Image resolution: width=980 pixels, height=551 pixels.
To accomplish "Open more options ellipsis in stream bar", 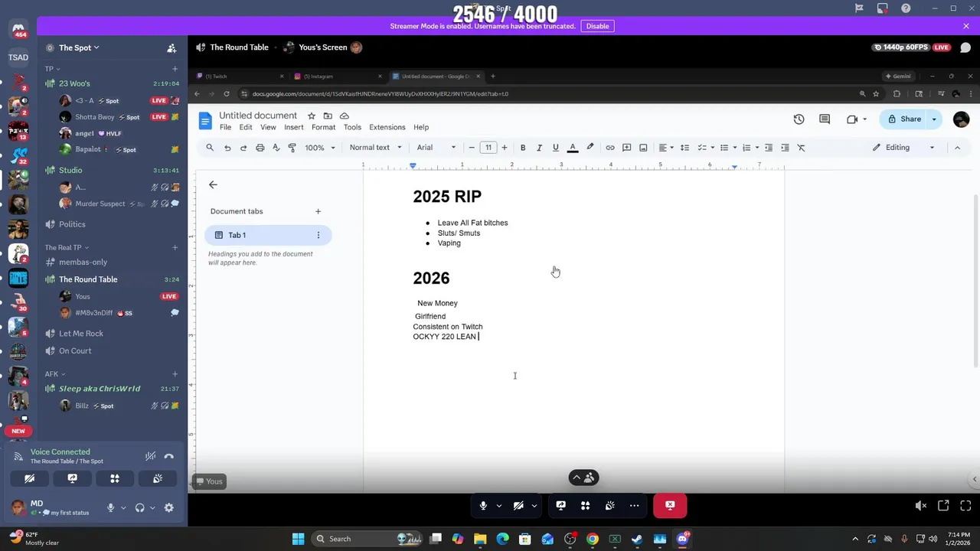I will tap(634, 505).
